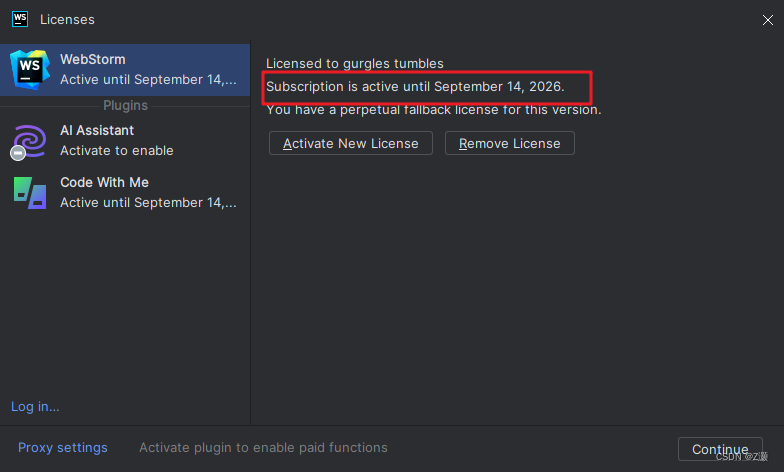Select the Code With Me plugin entry
784x472 pixels.
tap(125, 192)
